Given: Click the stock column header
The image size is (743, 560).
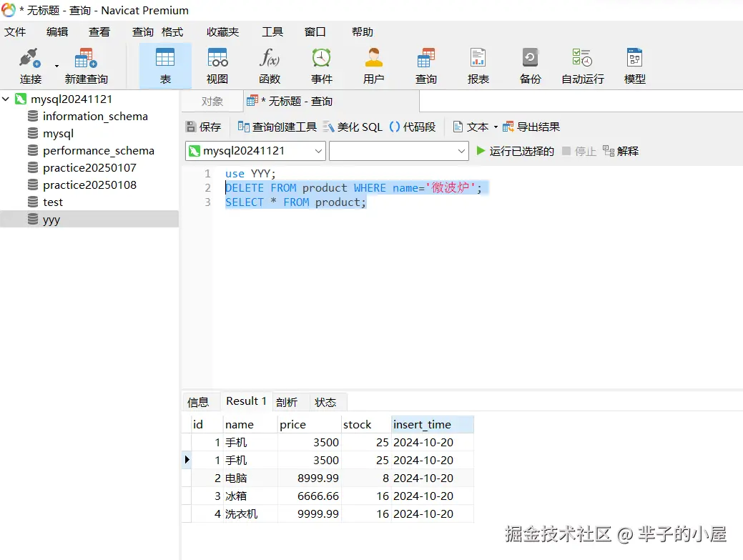Looking at the screenshot, I should 366,425.
